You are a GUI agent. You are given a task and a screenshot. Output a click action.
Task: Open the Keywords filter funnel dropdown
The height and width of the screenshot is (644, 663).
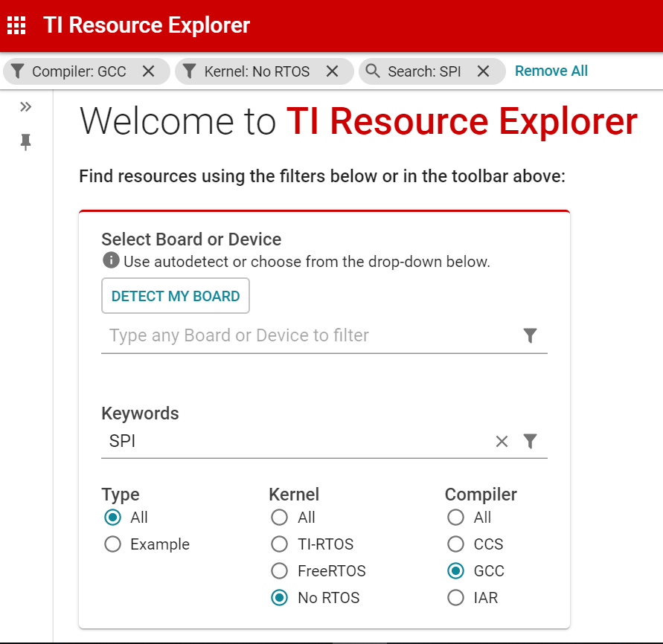530,442
